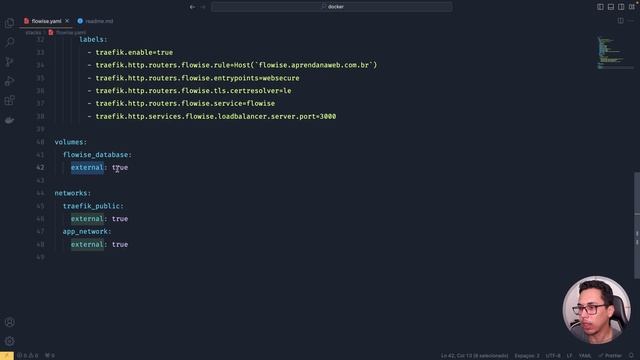Click the presenter webcam thumbnail
Screen dimensions: 640x360
pyautogui.click(x=596, y=310)
